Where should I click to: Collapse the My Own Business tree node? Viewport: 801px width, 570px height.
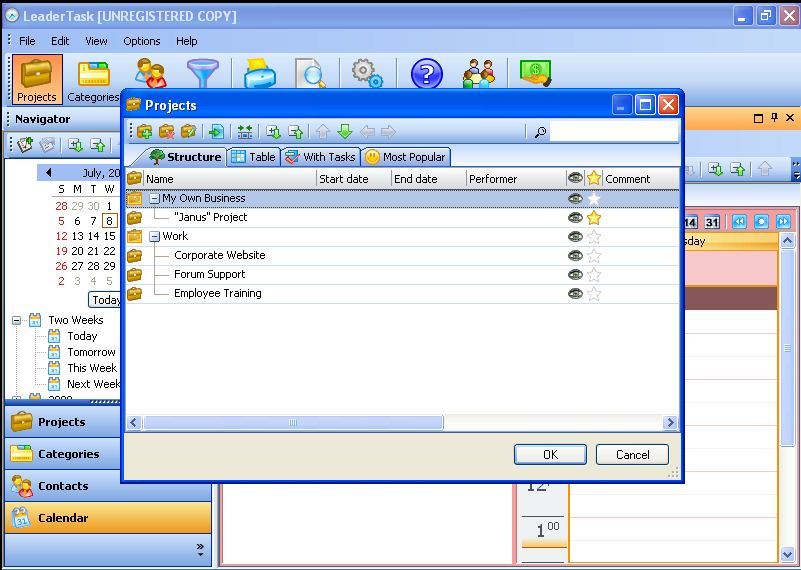pyautogui.click(x=154, y=199)
